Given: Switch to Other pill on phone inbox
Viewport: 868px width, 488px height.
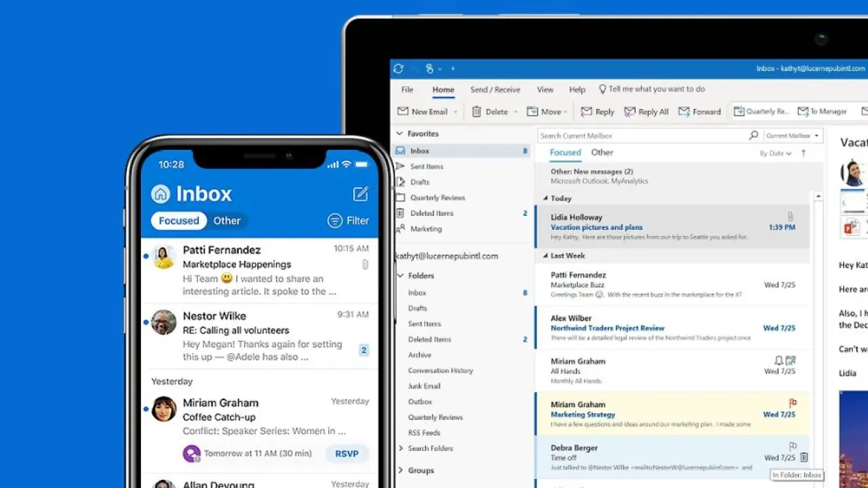Looking at the screenshot, I should tap(226, 220).
